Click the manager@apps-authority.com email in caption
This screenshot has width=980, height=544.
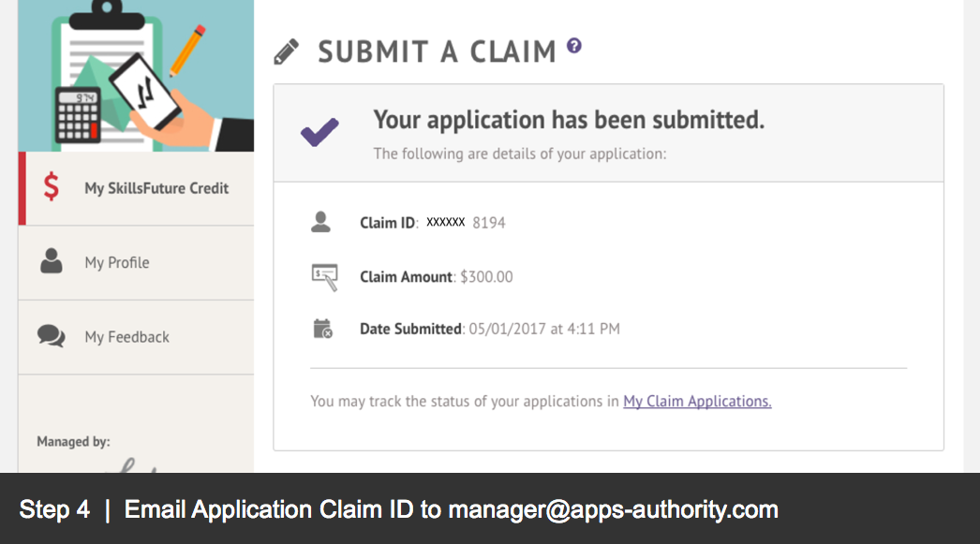613,509
